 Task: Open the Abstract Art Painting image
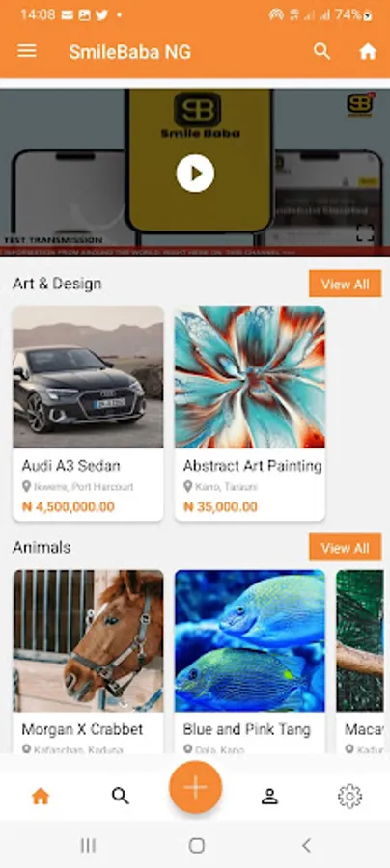coord(250,377)
